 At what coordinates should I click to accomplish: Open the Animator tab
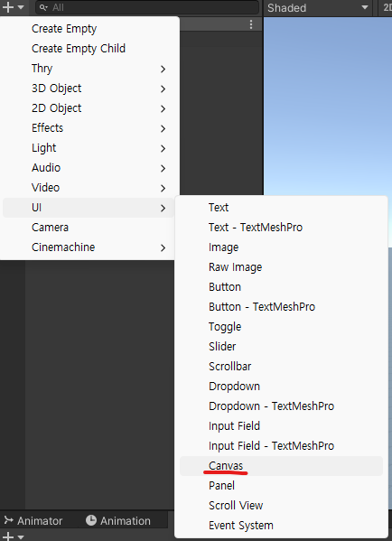[33, 520]
